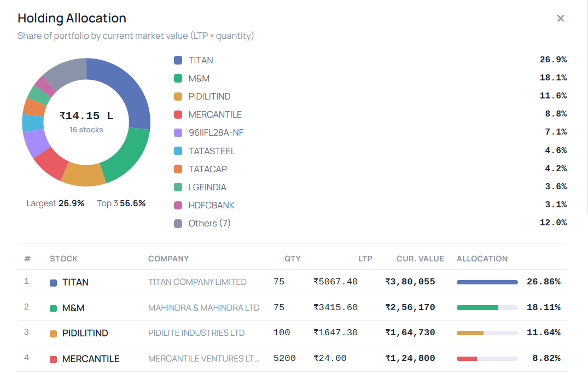The height and width of the screenshot is (373, 588).
Task: Select the M&M legend label
Action: [x=199, y=78]
